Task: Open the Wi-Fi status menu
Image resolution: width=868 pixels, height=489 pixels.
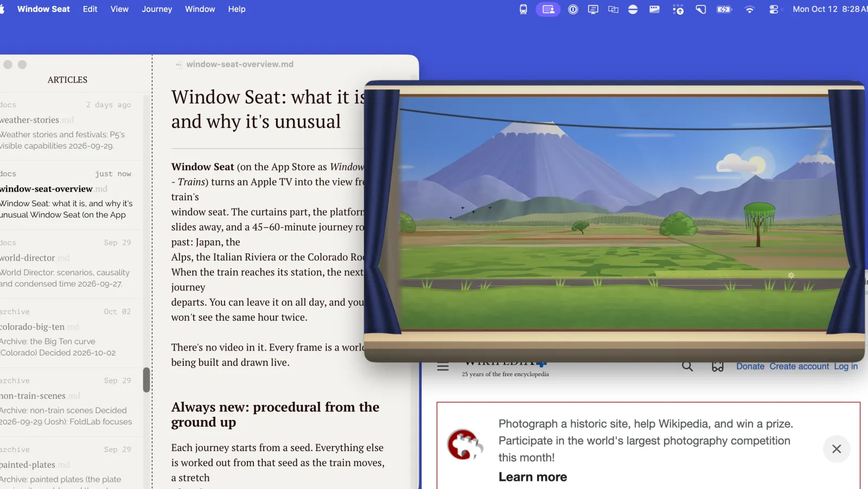Action: pyautogui.click(x=749, y=9)
